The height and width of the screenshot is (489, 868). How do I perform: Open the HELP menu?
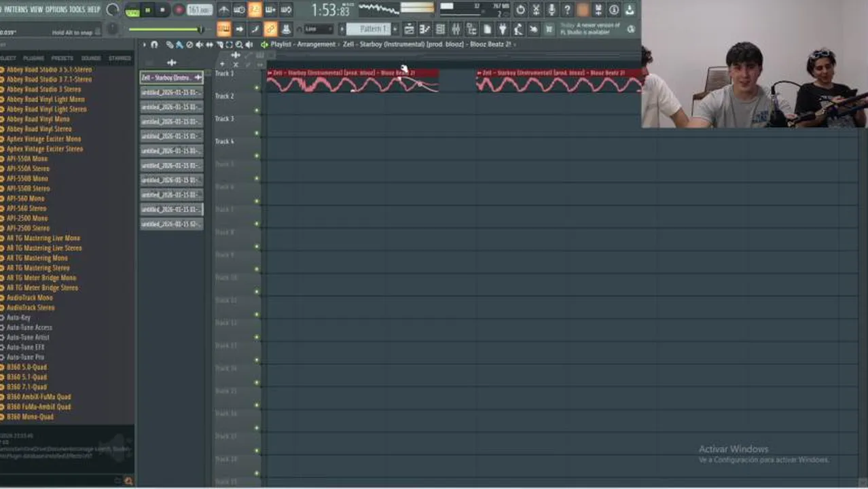coord(94,9)
